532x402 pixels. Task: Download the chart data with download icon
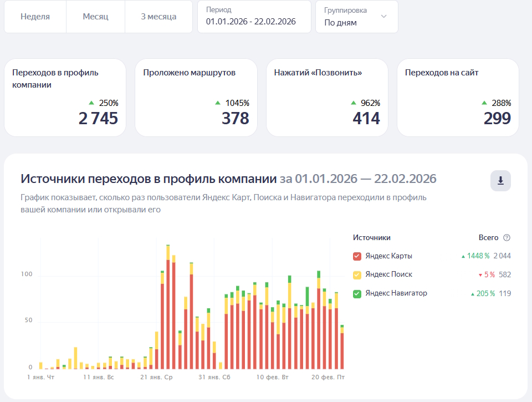(x=500, y=181)
